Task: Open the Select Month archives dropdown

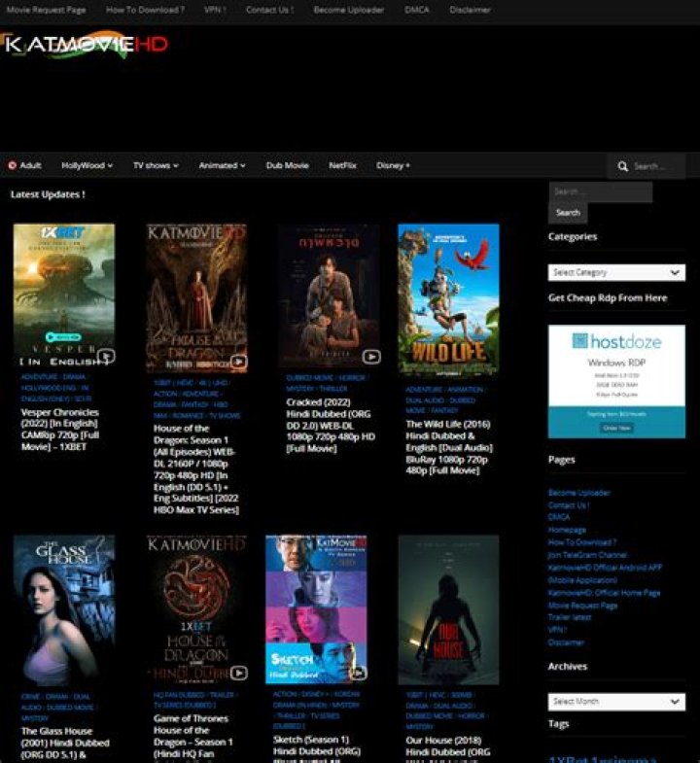Action: pyautogui.click(x=615, y=701)
